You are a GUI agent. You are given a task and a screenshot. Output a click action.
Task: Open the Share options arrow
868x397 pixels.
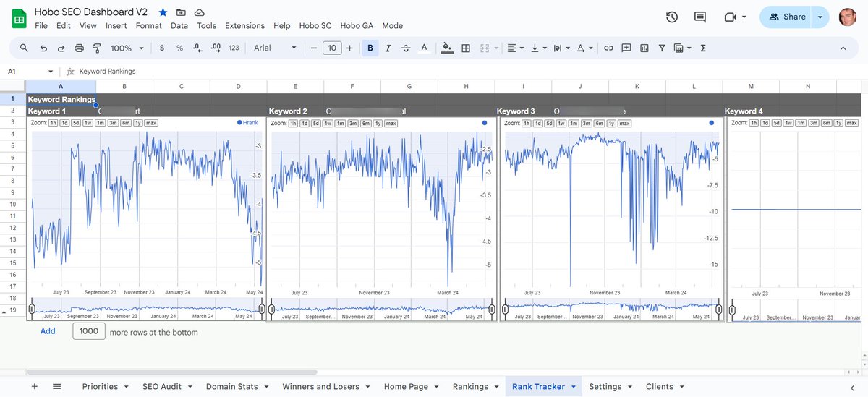[x=820, y=17]
